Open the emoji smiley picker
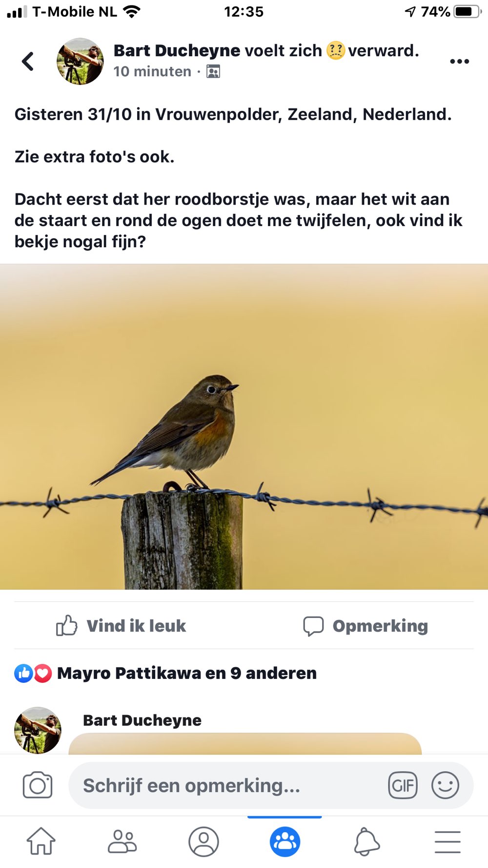The height and width of the screenshot is (868, 488). point(445,785)
